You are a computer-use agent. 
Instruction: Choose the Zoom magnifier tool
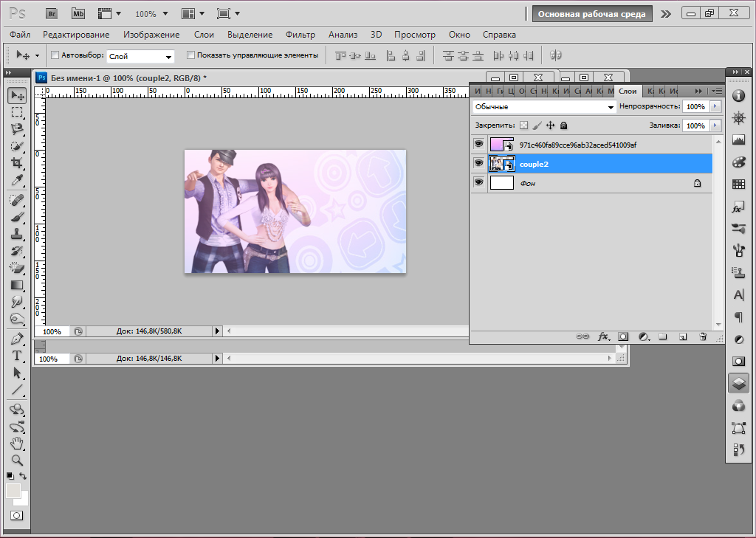[17, 460]
